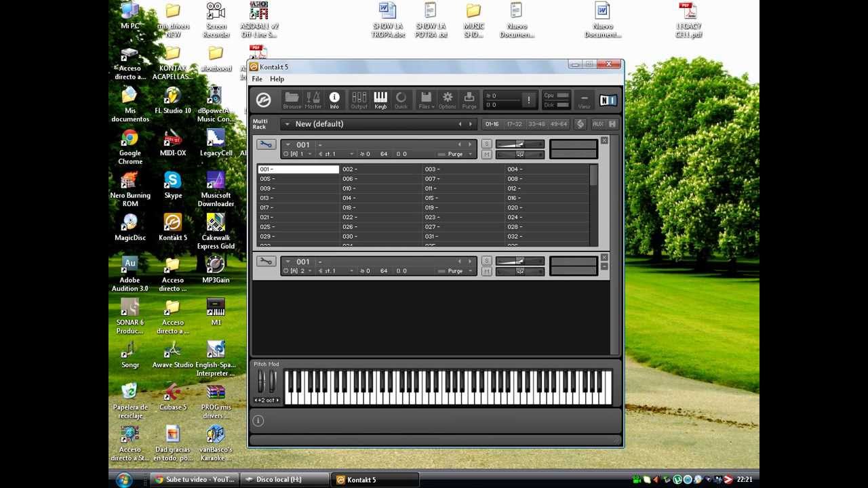Switch to rack page 01-16
Screen dimensions: 868x488
(x=492, y=124)
